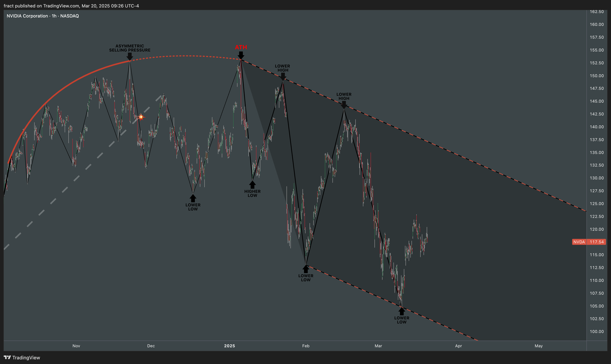Click the 2025 label on time axis
Viewport: 611px width, 364px height.
[x=230, y=346]
